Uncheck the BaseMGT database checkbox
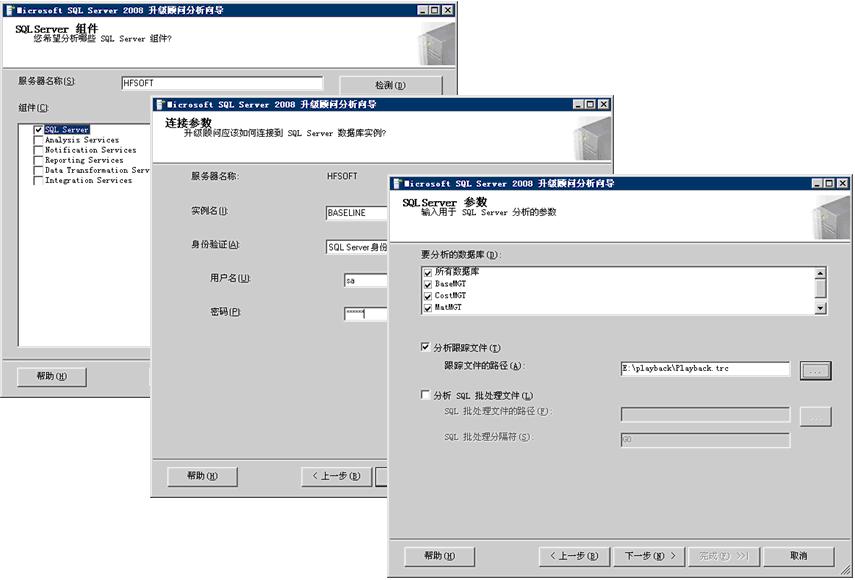Screen dimensions: 855x580 [428, 284]
